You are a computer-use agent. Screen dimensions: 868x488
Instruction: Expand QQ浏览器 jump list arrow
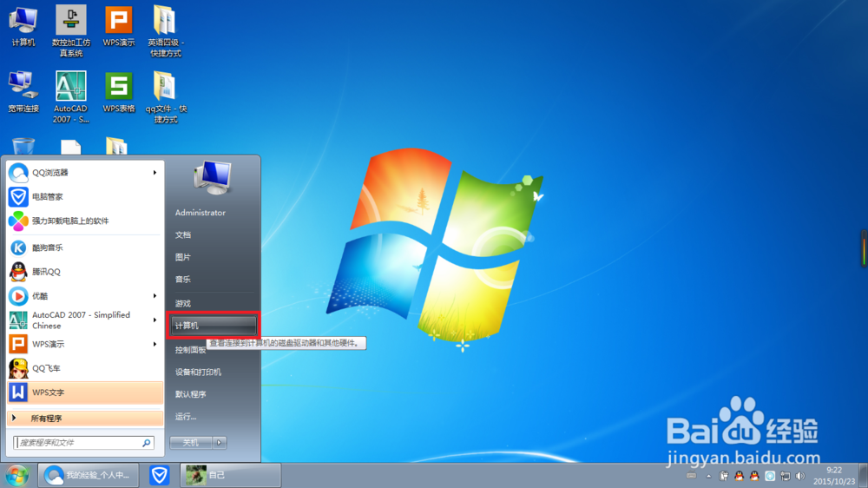(x=155, y=173)
